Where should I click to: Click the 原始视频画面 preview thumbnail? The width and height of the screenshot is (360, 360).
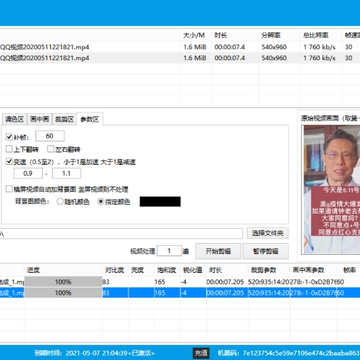[x=332, y=189]
